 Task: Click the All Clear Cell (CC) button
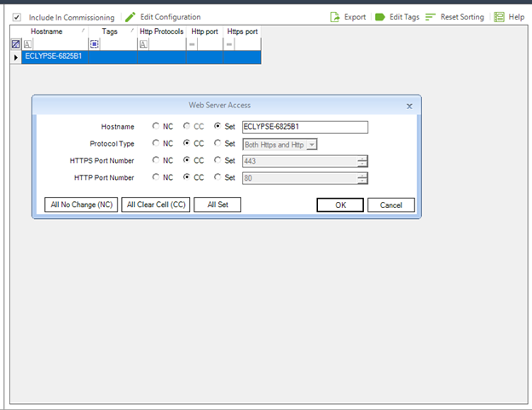click(x=155, y=205)
